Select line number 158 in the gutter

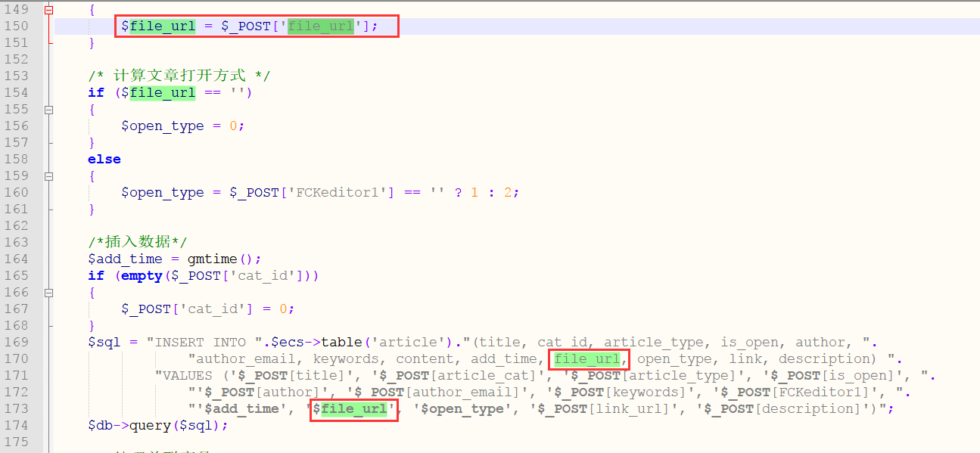(16, 159)
